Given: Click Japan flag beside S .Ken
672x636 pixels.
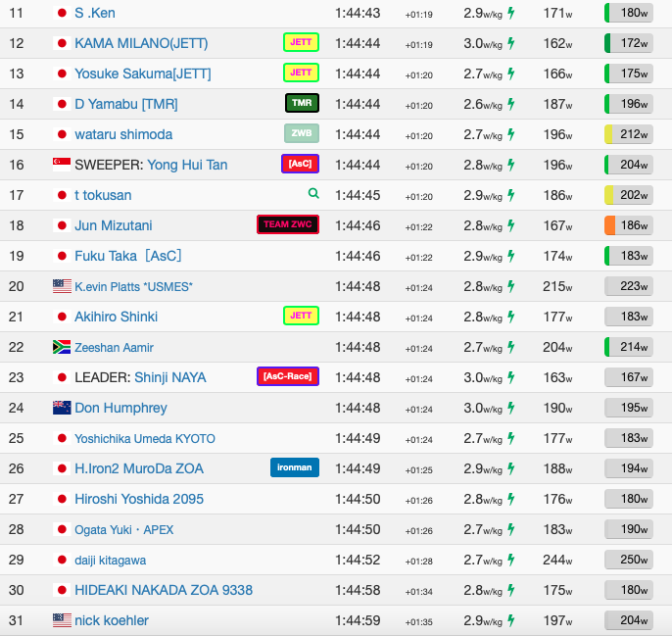Looking at the screenshot, I should [x=62, y=13].
